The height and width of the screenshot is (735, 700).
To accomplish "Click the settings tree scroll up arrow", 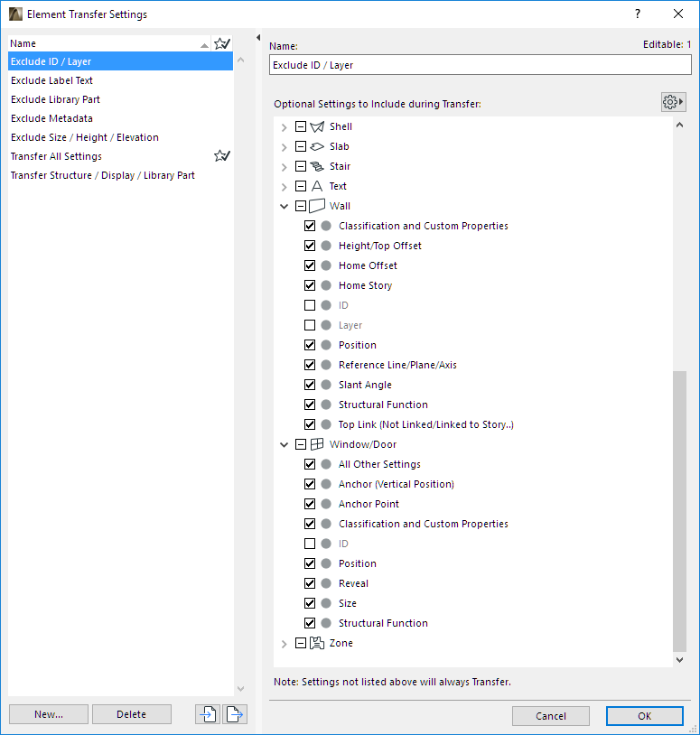I will 679,126.
